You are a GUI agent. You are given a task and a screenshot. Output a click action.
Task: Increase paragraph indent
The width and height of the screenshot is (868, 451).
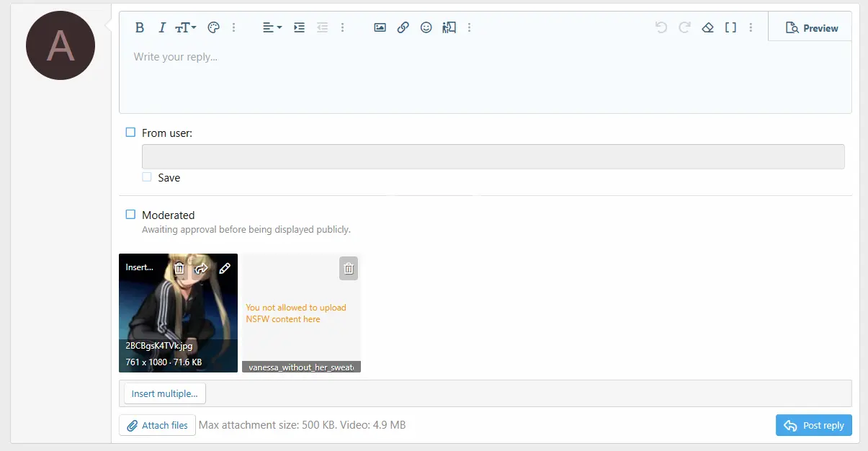point(299,27)
